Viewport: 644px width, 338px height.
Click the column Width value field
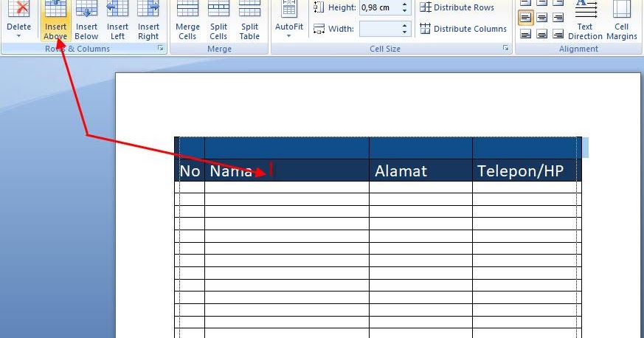[x=378, y=29]
